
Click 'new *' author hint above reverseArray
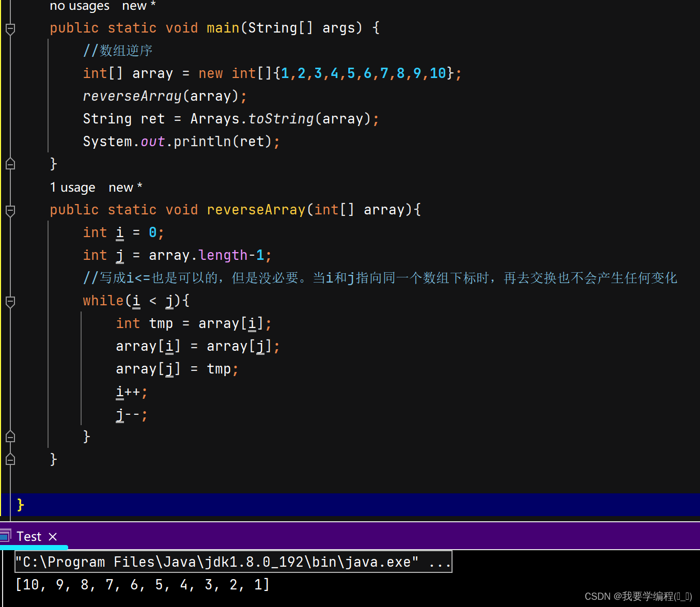(x=126, y=188)
